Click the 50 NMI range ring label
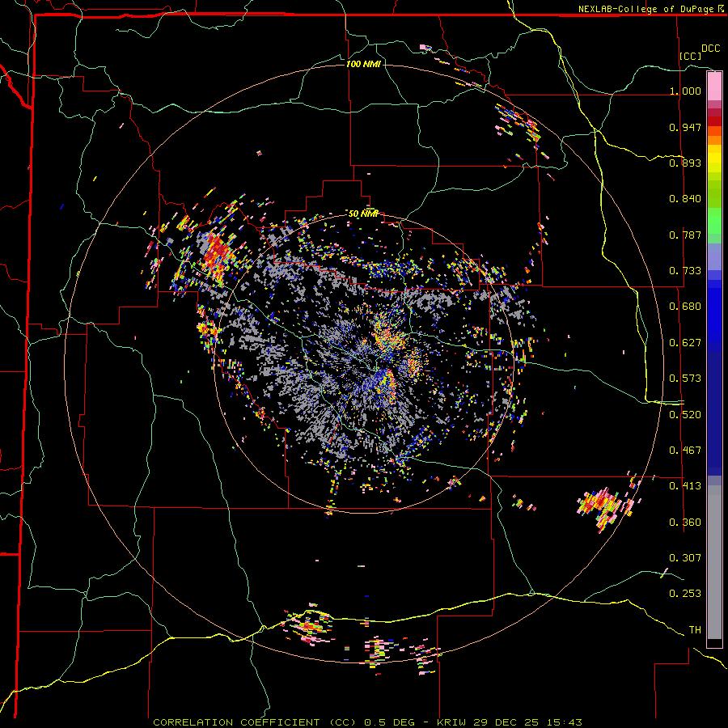The height and width of the screenshot is (728, 728). [x=363, y=214]
